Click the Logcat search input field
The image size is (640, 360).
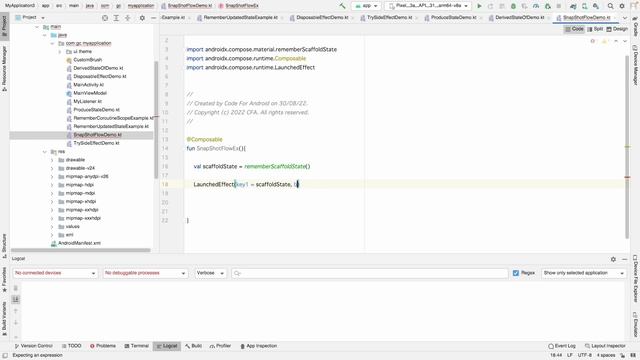[370, 273]
